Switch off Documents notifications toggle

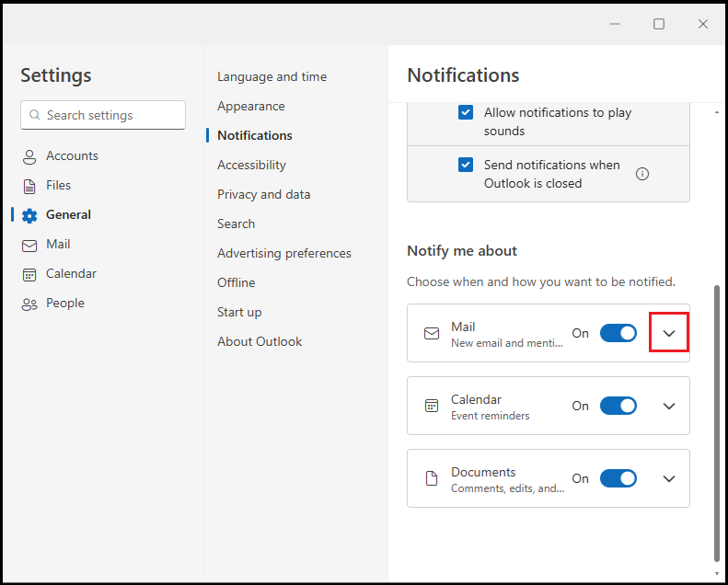click(618, 478)
